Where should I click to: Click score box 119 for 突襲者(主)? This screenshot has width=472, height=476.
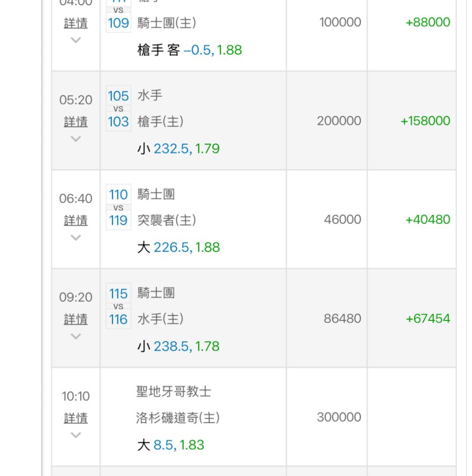click(x=118, y=220)
